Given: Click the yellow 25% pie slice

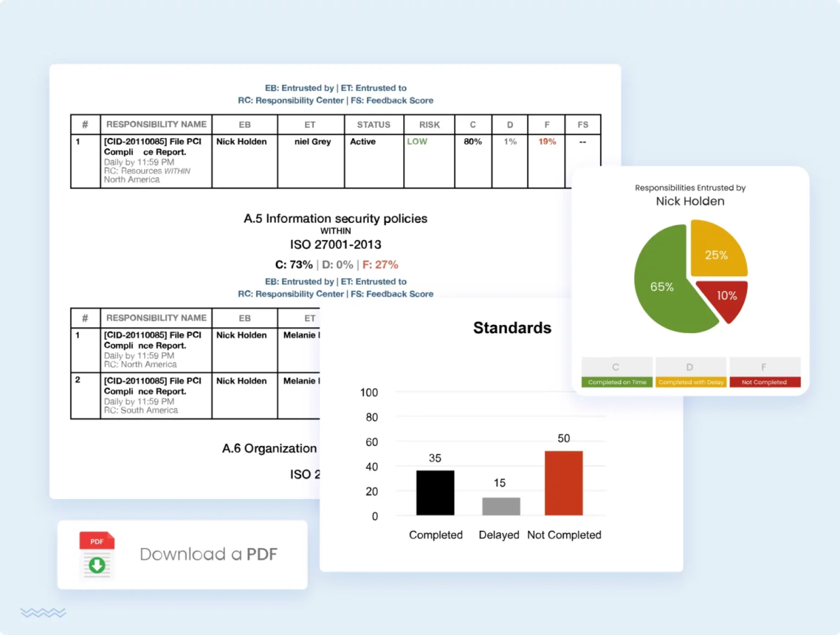Looking at the screenshot, I should tap(718, 250).
